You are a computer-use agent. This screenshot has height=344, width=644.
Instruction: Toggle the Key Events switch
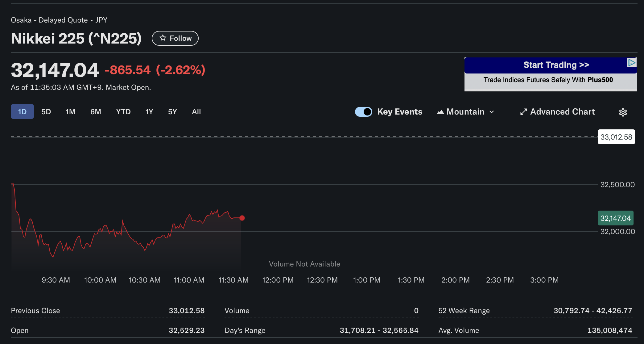364,112
